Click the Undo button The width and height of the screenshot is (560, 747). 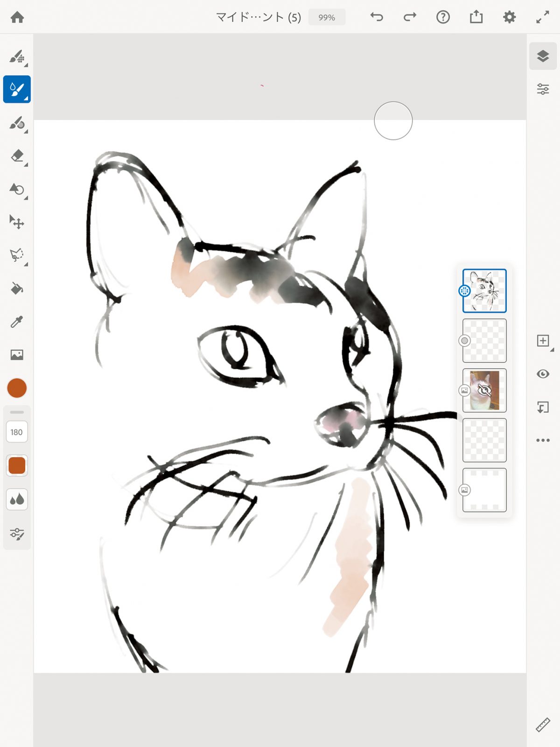coord(377,17)
